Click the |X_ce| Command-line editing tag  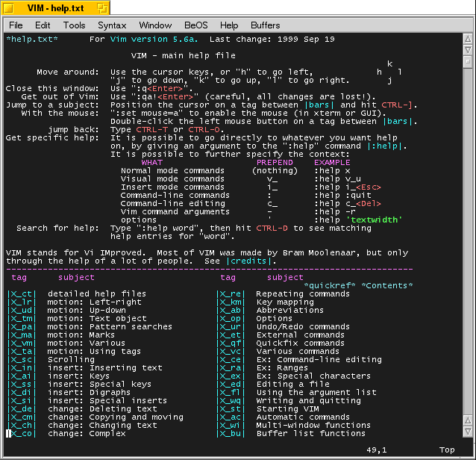(x=231, y=359)
